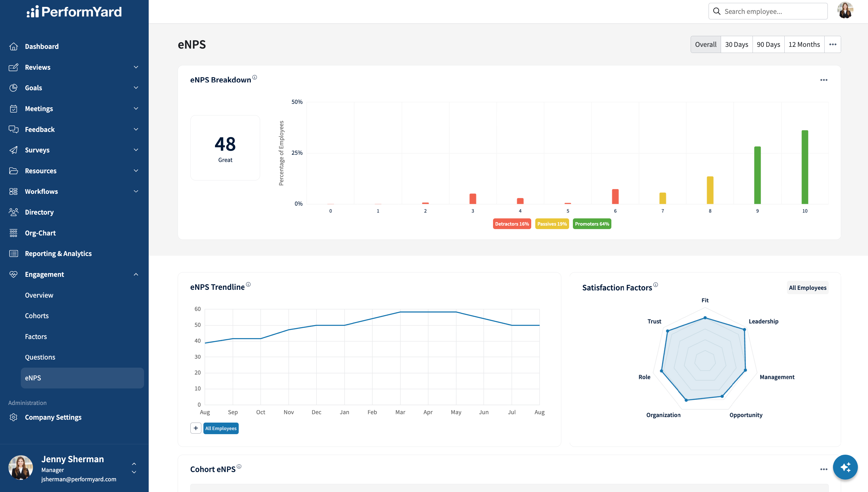The width and height of the screenshot is (868, 492).
Task: Open Jenny Sherman account switcher
Action: (x=134, y=468)
